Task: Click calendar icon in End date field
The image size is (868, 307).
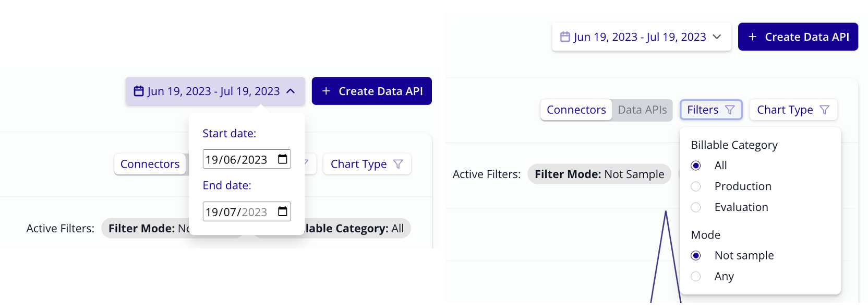Action: 282,211
